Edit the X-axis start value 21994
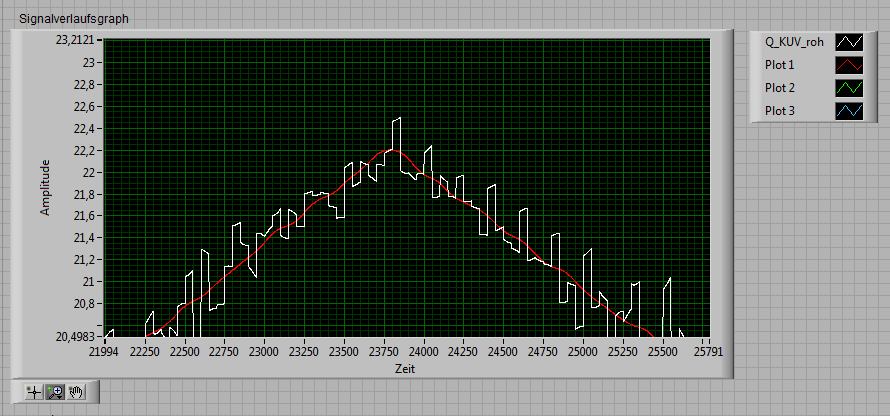Screen dimensions: 890x416 [x=104, y=351]
